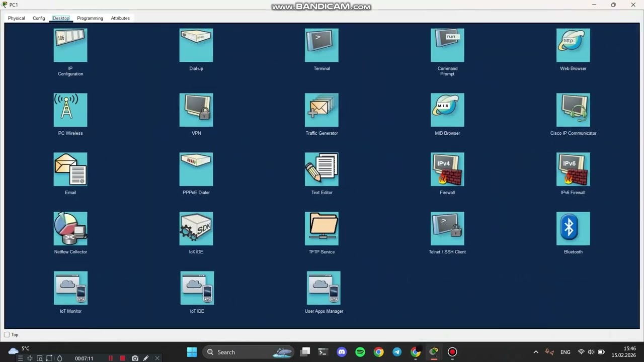Open the Email app
Screen dimensions: 644x362
(x=70, y=169)
